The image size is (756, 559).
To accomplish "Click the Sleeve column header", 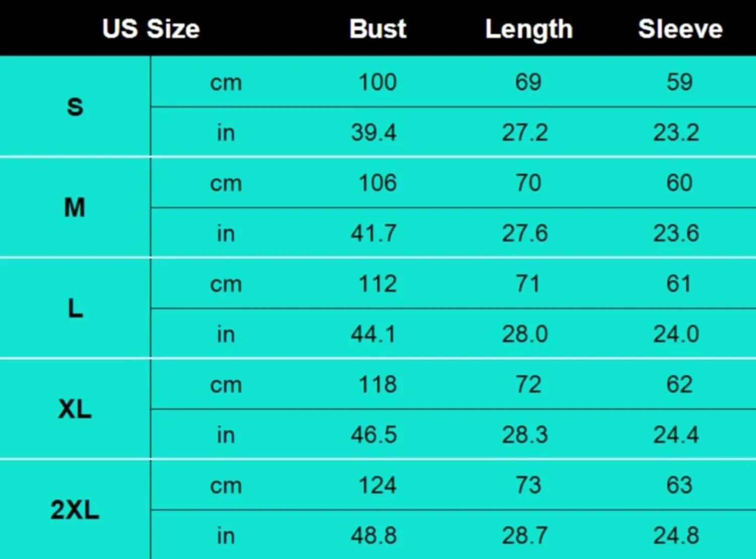I will pos(680,29).
